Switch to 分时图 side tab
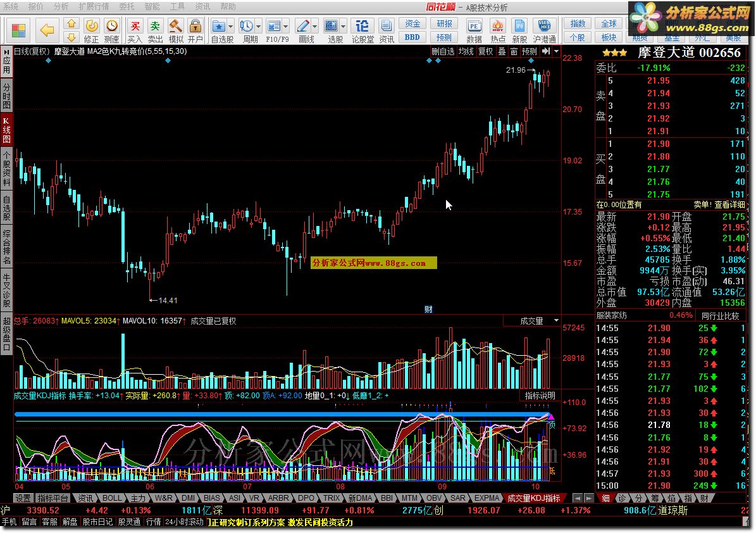The width and height of the screenshot is (756, 533). click(x=7, y=96)
